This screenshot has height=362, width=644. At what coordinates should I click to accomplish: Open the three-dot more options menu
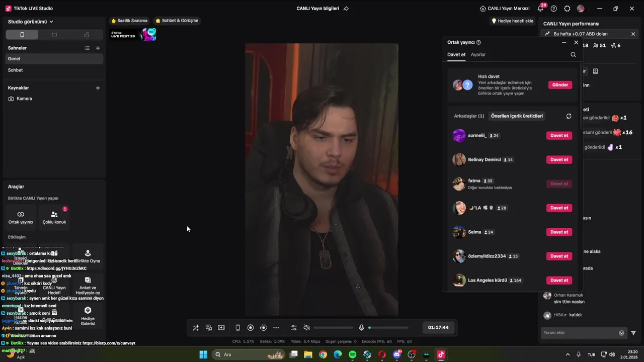276,328
